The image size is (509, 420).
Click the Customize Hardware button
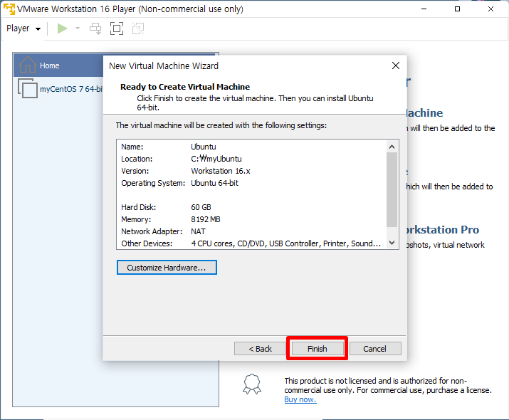(167, 268)
